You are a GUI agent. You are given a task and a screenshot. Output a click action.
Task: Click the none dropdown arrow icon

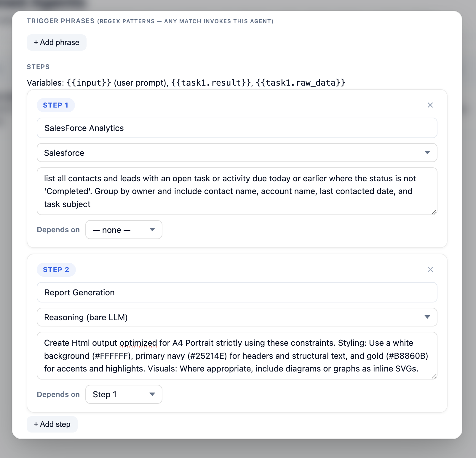tap(152, 230)
